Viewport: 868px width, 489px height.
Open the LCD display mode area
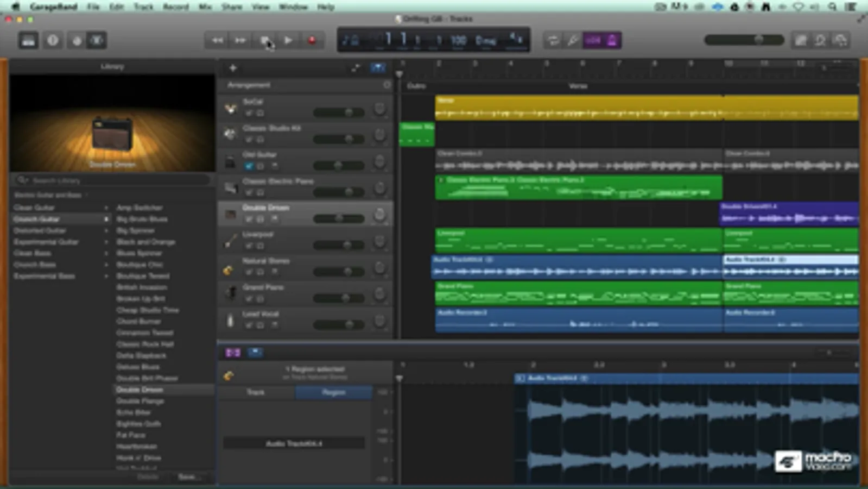(x=350, y=40)
